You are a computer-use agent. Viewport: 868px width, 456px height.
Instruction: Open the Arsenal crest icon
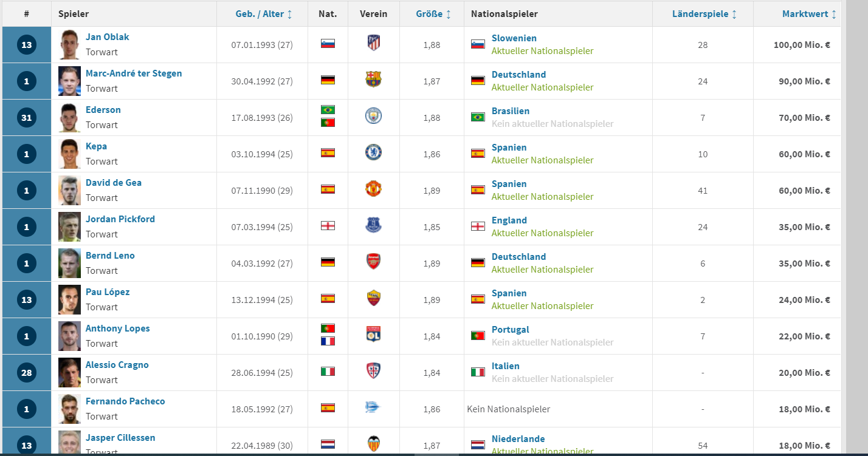pos(373,261)
